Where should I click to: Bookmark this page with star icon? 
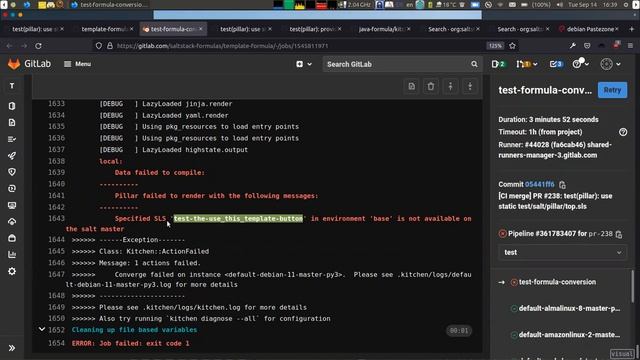click(513, 46)
